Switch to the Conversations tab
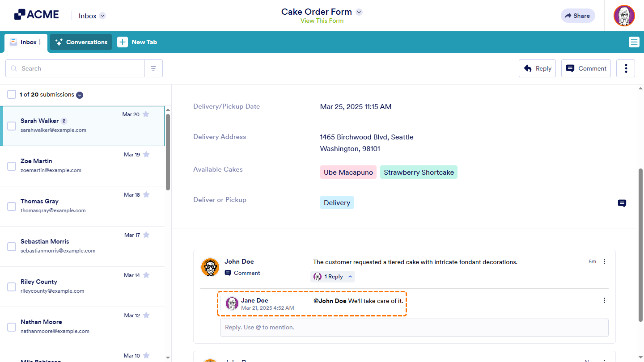This screenshot has height=362, width=644. [80, 42]
